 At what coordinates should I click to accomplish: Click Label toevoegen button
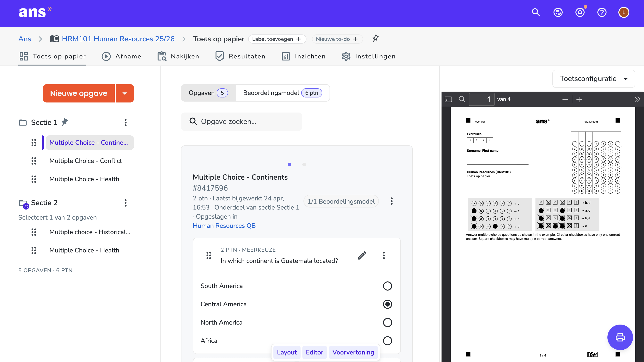[x=277, y=39]
